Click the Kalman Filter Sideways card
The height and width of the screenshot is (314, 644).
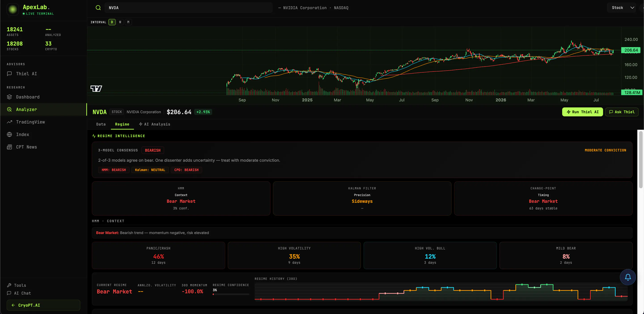point(362,198)
